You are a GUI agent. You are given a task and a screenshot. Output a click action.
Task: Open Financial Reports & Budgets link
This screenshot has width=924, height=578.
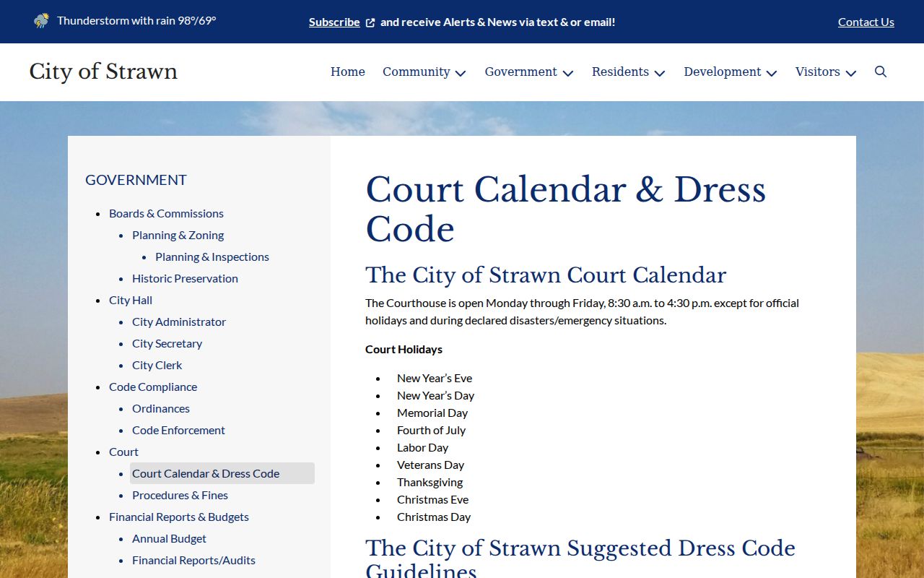[179, 517]
